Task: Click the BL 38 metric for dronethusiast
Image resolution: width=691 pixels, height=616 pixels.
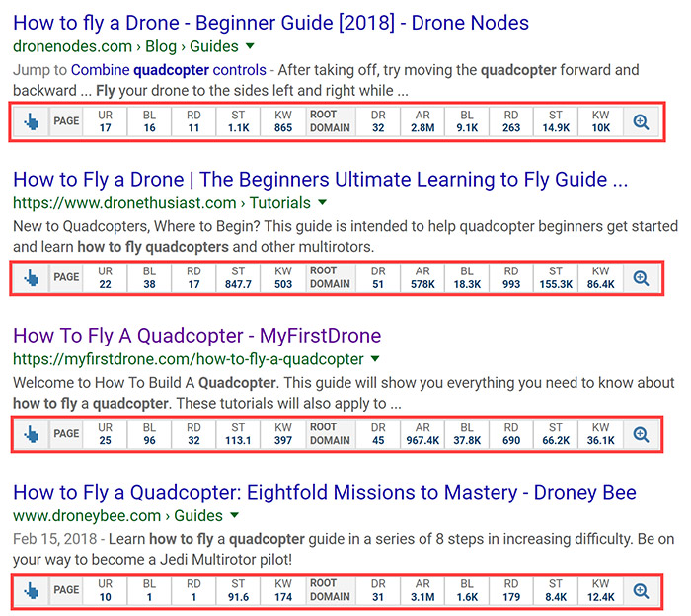Action: pos(149,277)
